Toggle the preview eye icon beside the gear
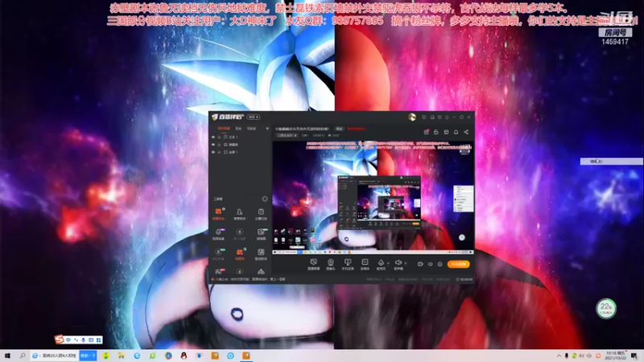This screenshot has width=644, height=362. (x=430, y=265)
